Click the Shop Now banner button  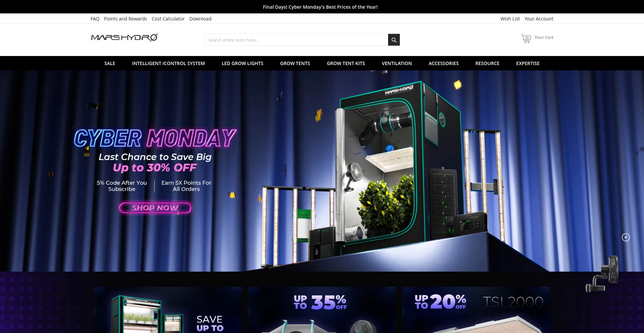[155, 208]
